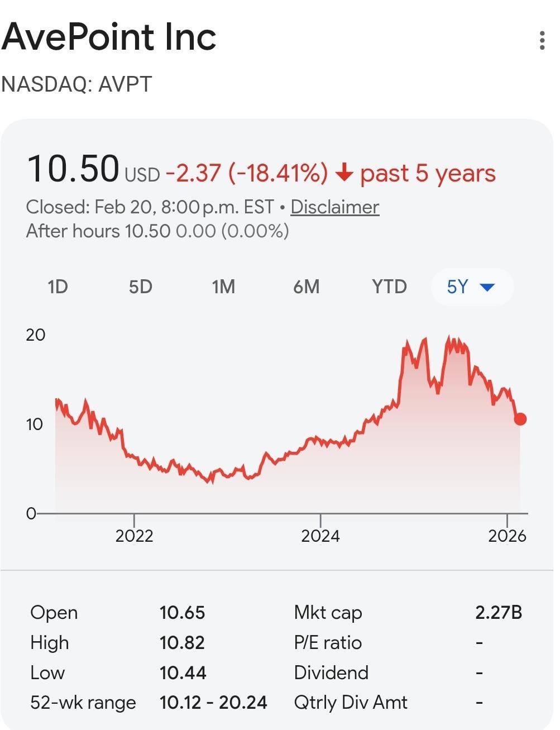Click the 2022 marker on the chart axis
Image resolution: width=560 pixels, height=730 pixels.
click(x=134, y=536)
